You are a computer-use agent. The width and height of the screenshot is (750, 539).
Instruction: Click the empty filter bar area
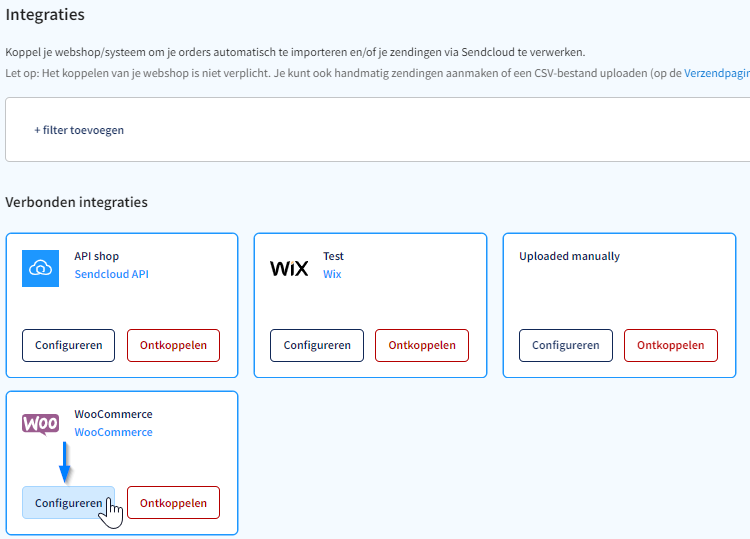coord(430,130)
